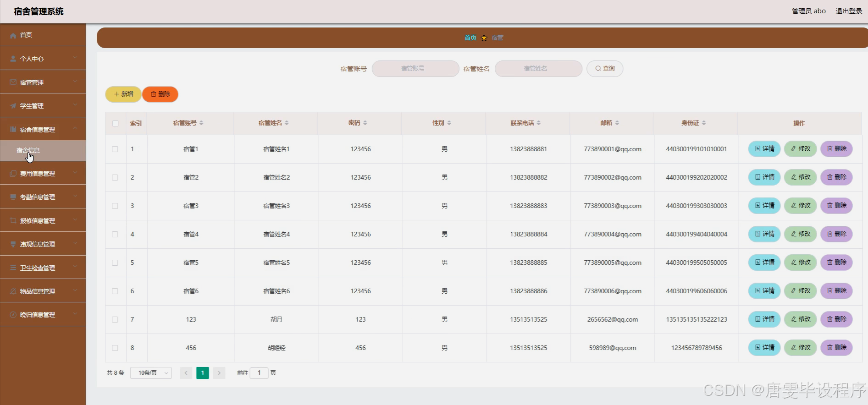Open the 物品信息管理 menu
This screenshot has width=868, height=405.
click(43, 291)
